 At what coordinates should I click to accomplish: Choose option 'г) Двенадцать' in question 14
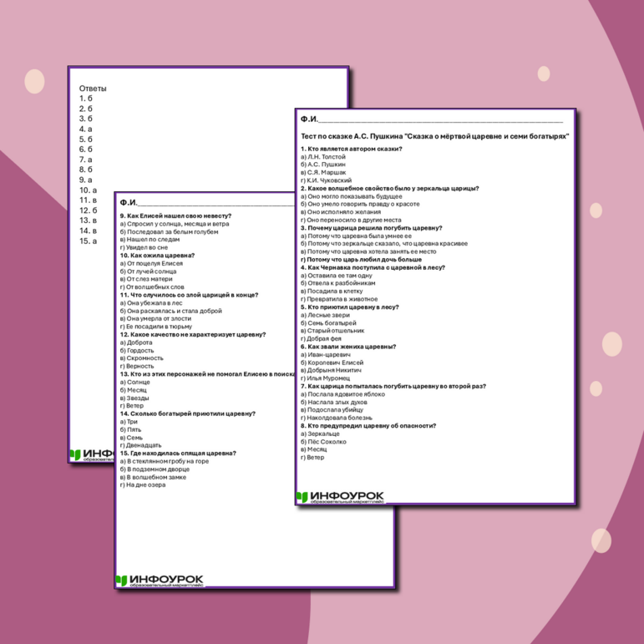pos(140,445)
